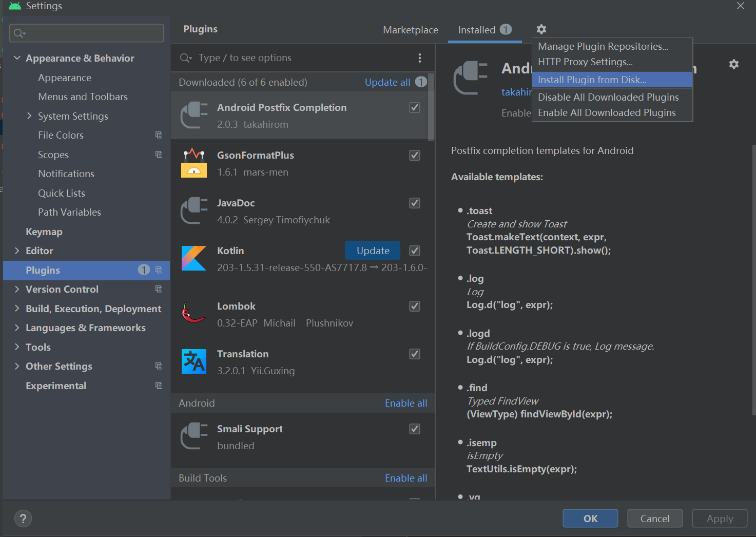Viewport: 756px width, 537px height.
Task: Click the Kotlin logo icon
Action: pos(194,258)
